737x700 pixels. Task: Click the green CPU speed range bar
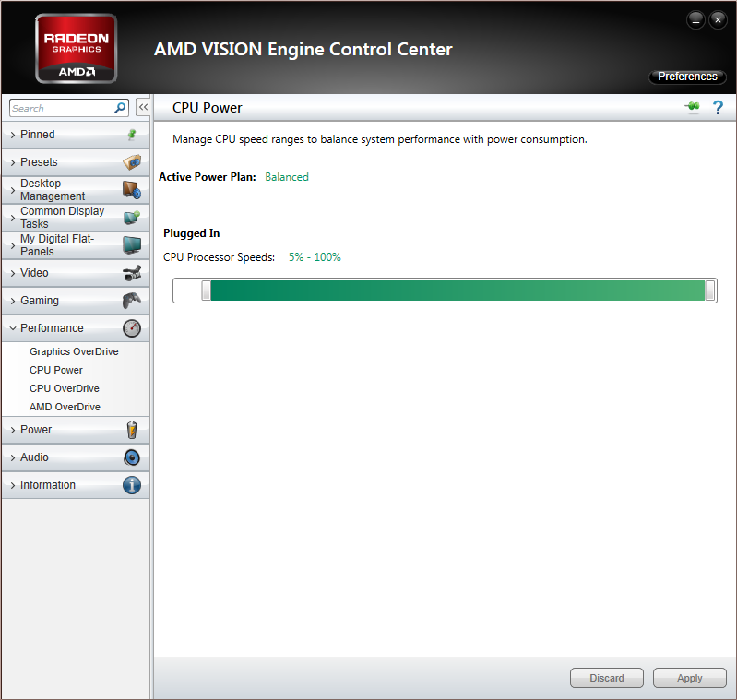(x=458, y=291)
